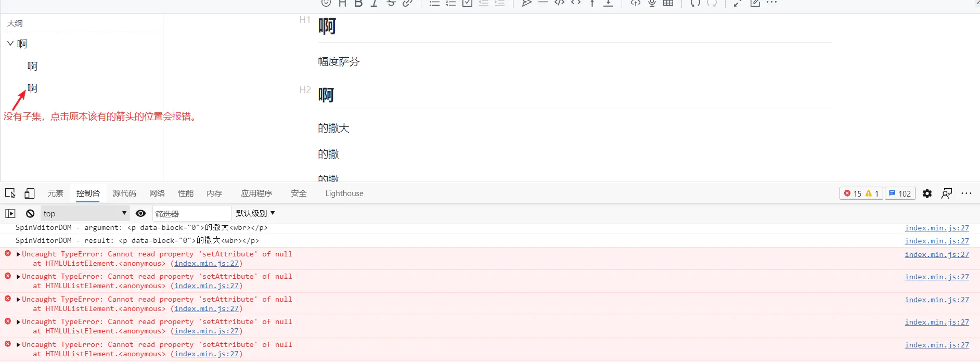Toggle italic formatting
This screenshot has width=980, height=362.
[x=375, y=3]
